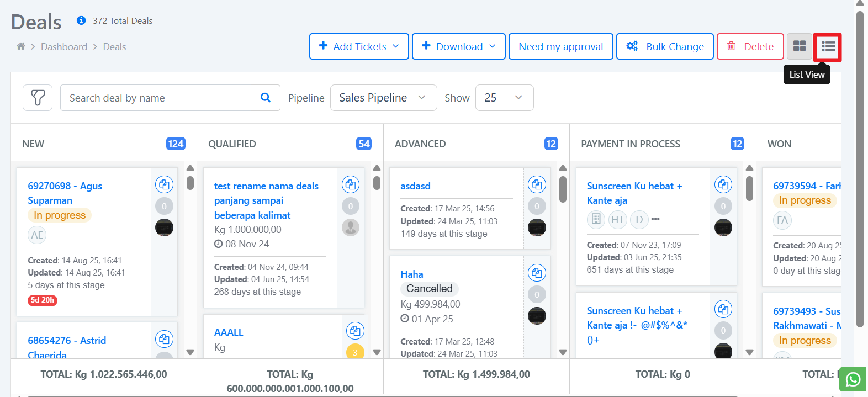Click the Search deal by name field
Image resolution: width=868 pixels, height=397 pixels.
160,98
